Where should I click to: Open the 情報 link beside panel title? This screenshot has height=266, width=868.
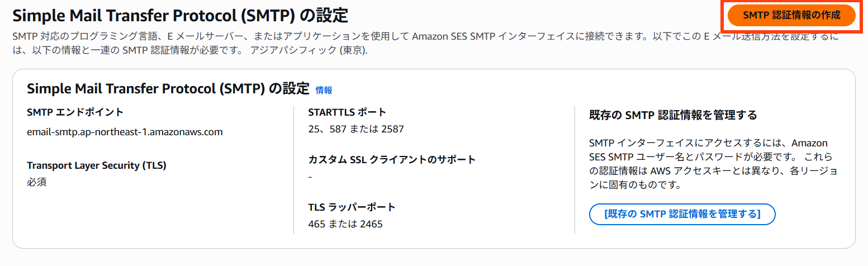[x=324, y=90]
